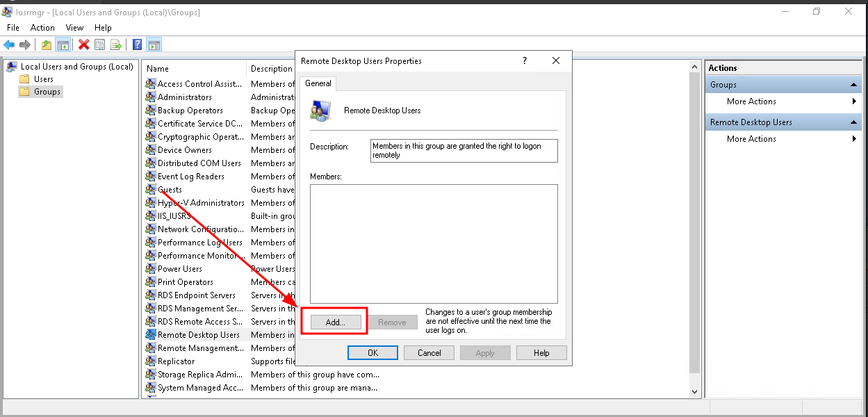Image resolution: width=868 pixels, height=417 pixels.
Task: Click the red X Delete icon
Action: (84, 45)
